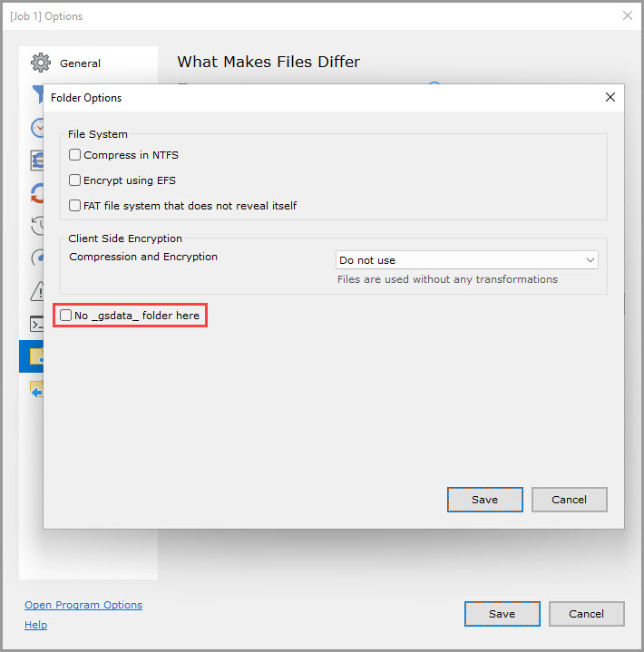This screenshot has height=652, width=644.
Task: Tick the Encrypt using EFS checkbox
Action: [x=75, y=180]
